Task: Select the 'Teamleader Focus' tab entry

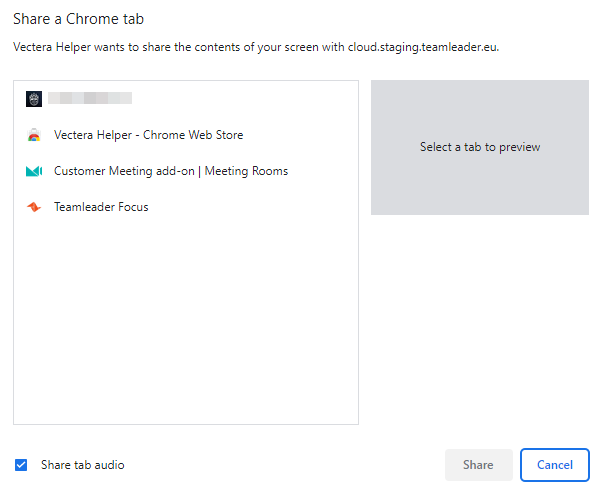Action: pyautogui.click(x=186, y=207)
